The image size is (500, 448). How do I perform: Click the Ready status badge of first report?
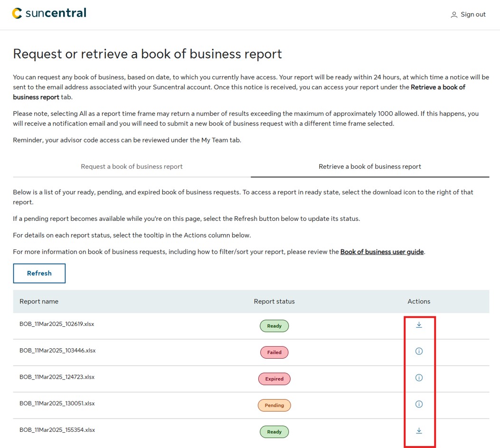point(274,326)
